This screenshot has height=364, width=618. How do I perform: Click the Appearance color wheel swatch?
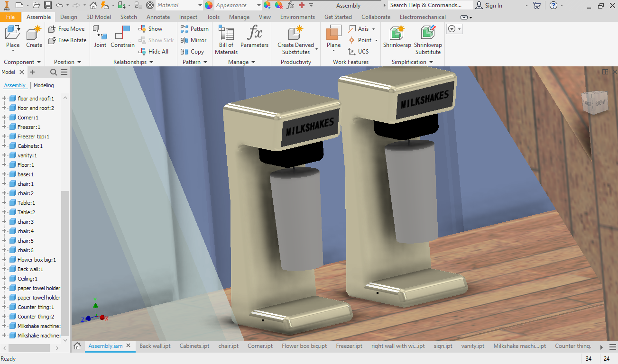[x=209, y=5]
